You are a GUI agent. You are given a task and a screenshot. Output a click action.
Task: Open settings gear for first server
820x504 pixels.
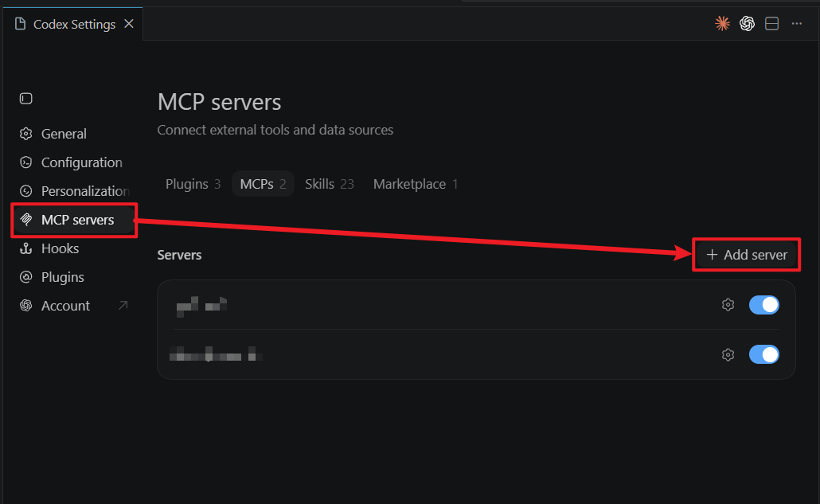click(728, 305)
